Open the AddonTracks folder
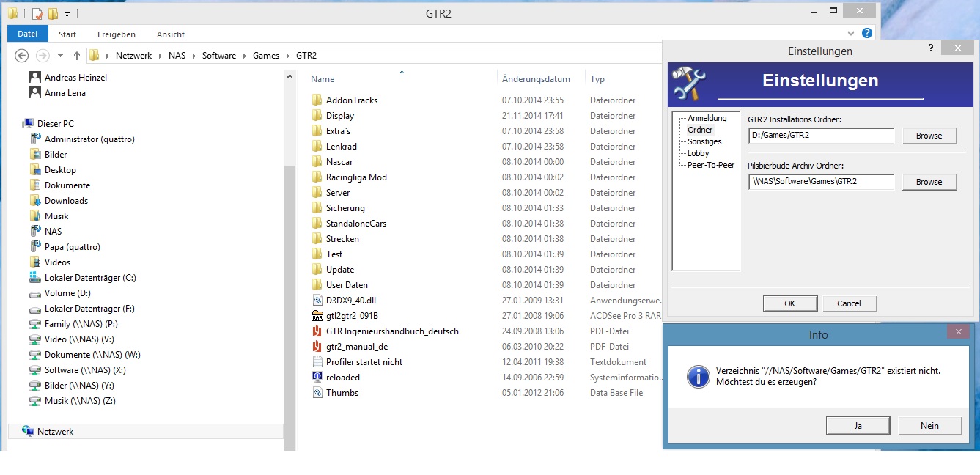Image resolution: width=980 pixels, height=475 pixels. click(351, 100)
